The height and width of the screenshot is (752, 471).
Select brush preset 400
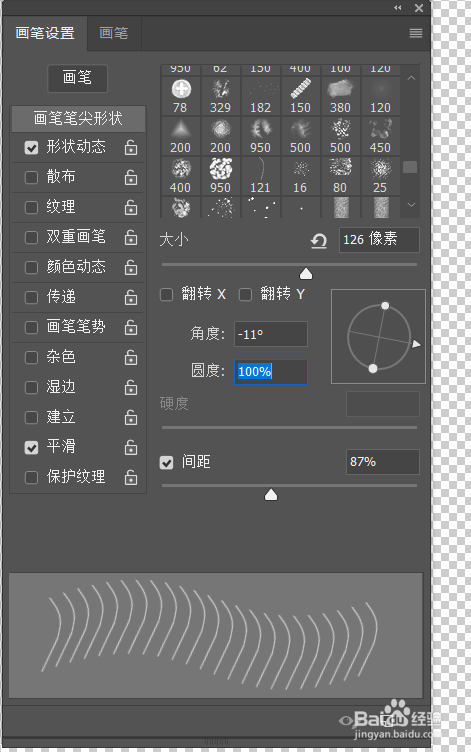(x=180, y=176)
